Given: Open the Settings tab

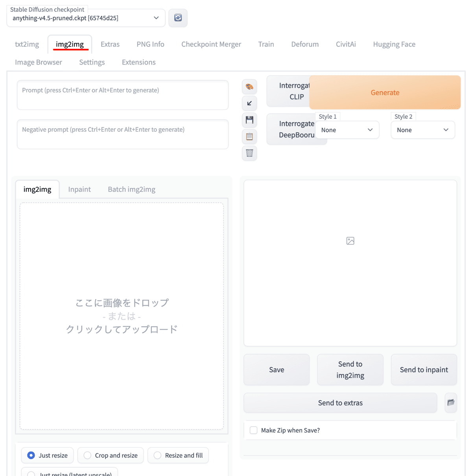Looking at the screenshot, I should 92,62.
